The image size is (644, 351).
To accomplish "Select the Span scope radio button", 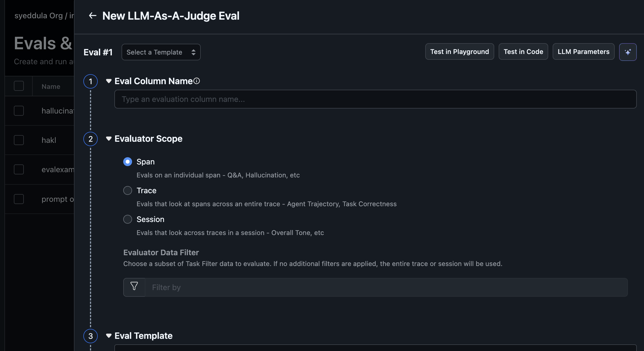I will pos(128,162).
